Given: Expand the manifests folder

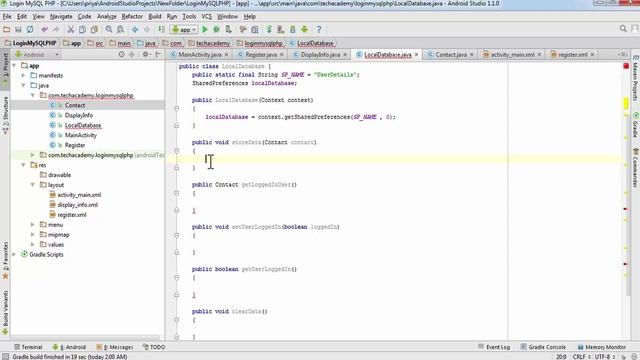Looking at the screenshot, I should pyautogui.click(x=23, y=76).
